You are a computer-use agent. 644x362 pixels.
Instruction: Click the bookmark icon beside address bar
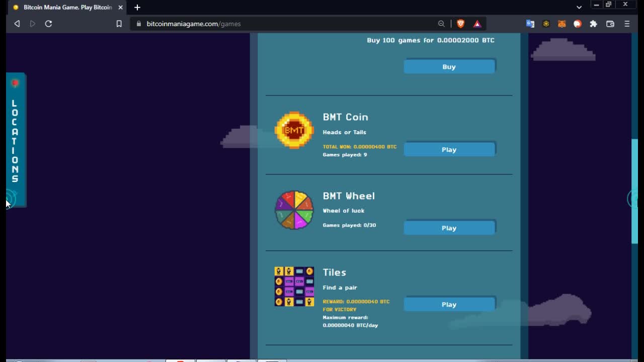[x=119, y=24]
